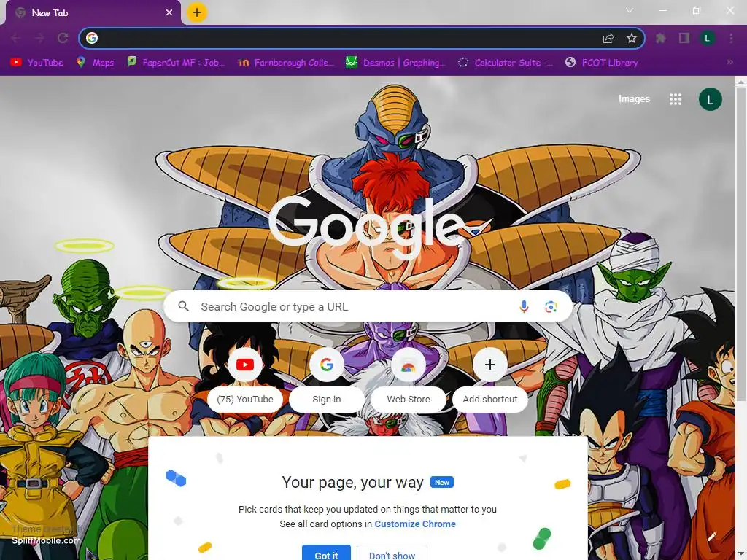
Task: Open the Chrome profile L in toolbar
Action: [708, 38]
